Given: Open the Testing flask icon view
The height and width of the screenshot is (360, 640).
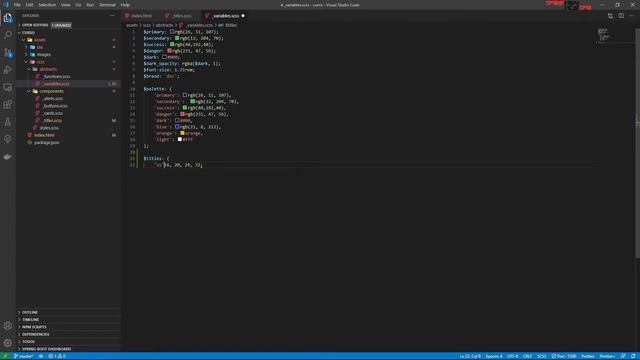Looking at the screenshot, I should click(x=8, y=122).
